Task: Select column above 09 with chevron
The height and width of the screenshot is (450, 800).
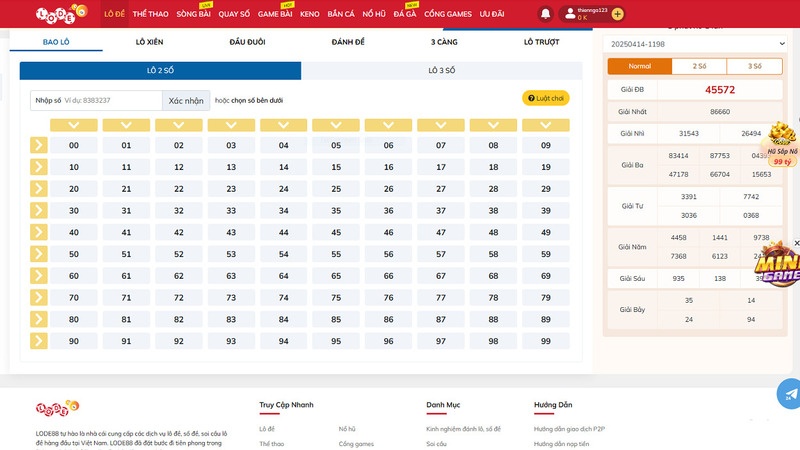Action: 545,126
